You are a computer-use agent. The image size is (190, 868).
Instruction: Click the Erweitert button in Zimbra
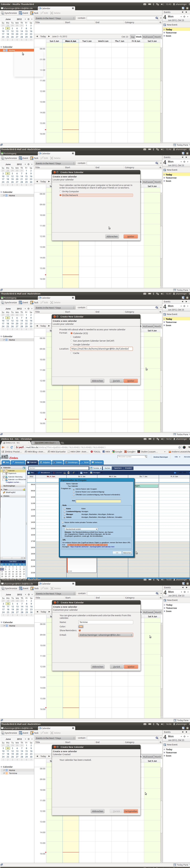pyautogui.click(x=129, y=468)
